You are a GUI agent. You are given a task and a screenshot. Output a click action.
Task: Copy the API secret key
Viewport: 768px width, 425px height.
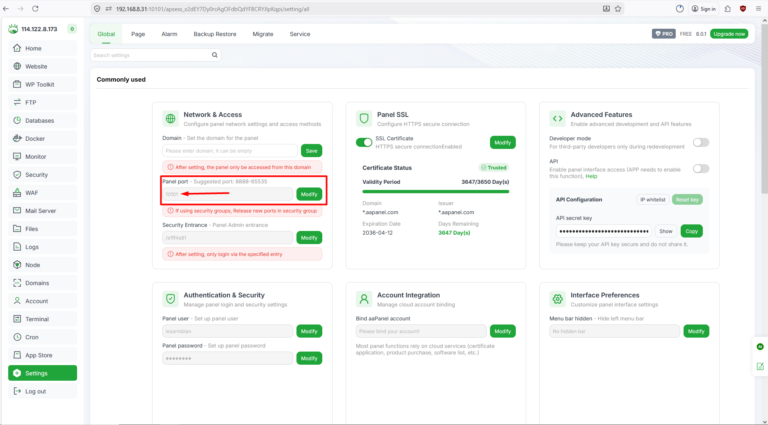point(692,231)
